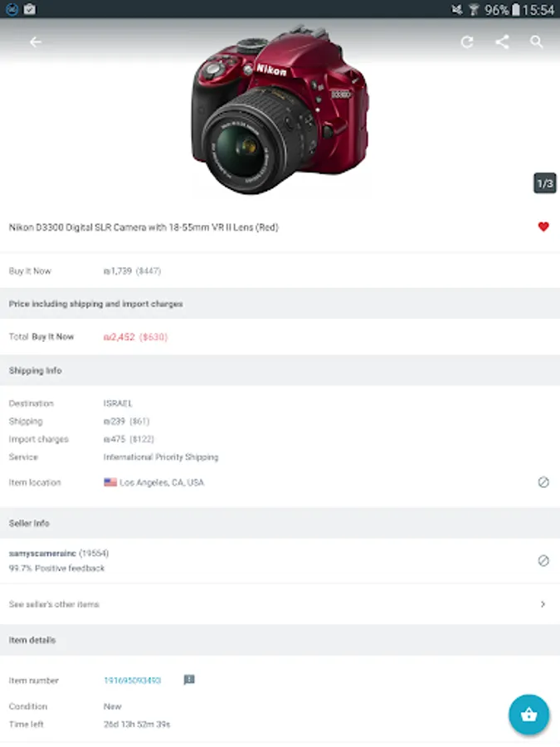Tap the floating shopping basket button
Screen dimensions: 560x747
point(528,715)
